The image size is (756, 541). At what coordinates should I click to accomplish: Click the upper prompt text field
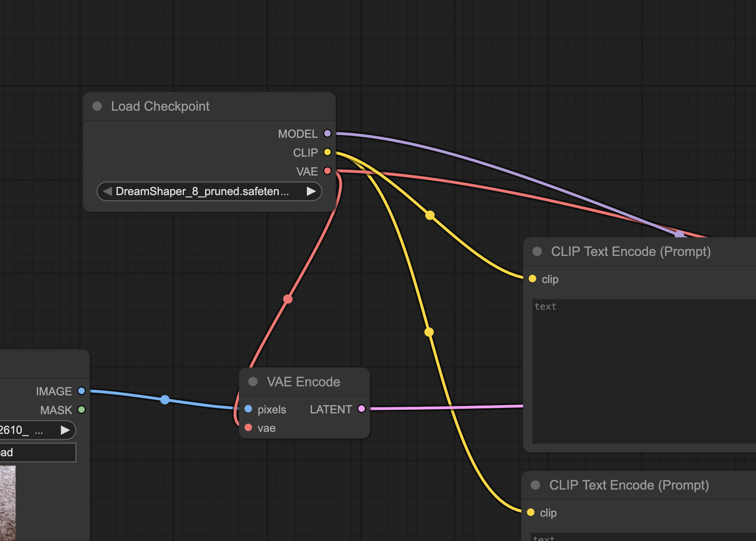coord(644,371)
